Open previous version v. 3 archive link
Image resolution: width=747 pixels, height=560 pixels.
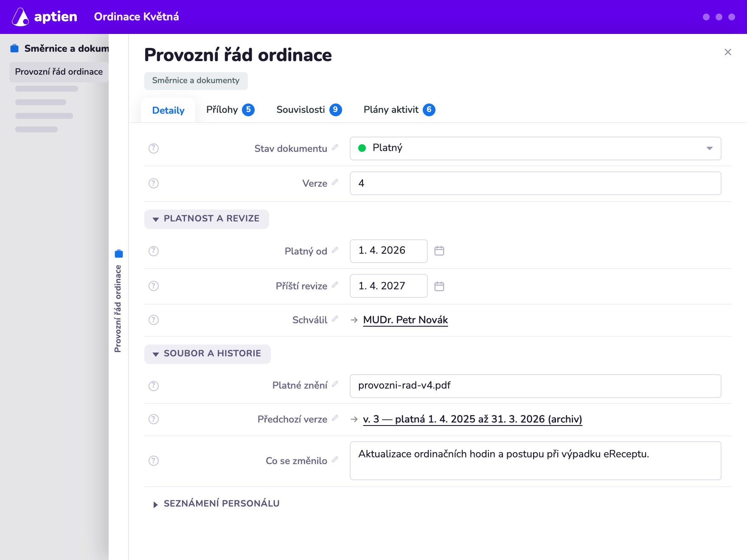coord(472,419)
